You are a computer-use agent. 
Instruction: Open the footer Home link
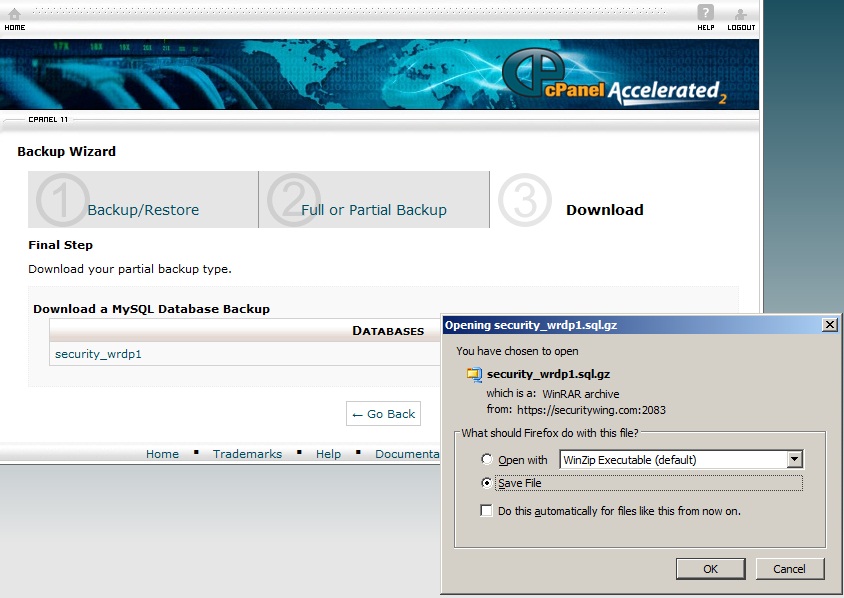pyautogui.click(x=162, y=454)
